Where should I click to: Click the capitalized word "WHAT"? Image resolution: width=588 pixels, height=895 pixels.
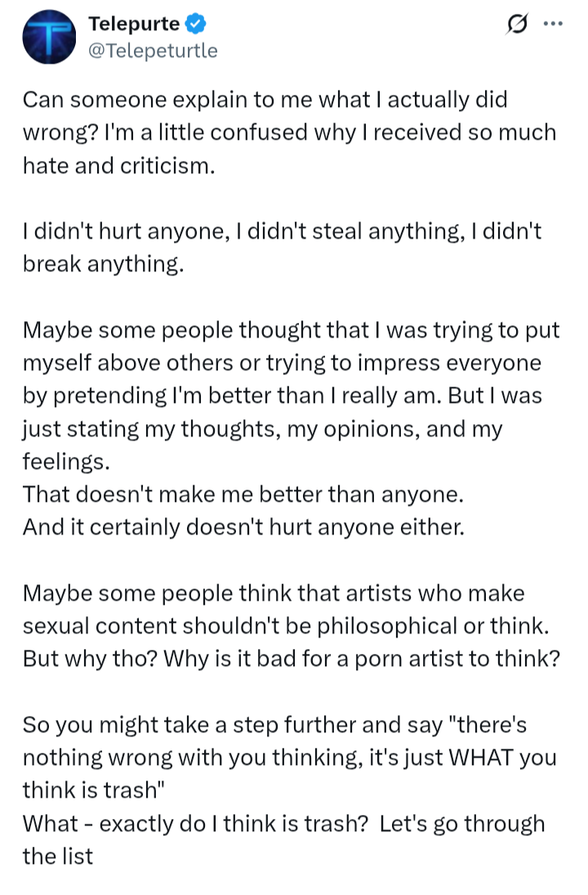pyautogui.click(x=481, y=758)
